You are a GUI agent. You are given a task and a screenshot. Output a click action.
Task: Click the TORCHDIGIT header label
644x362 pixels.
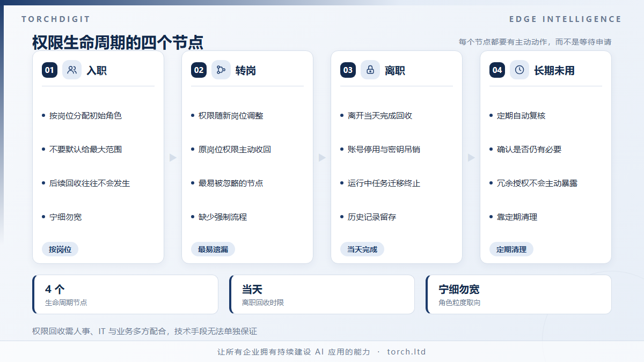click(x=56, y=19)
